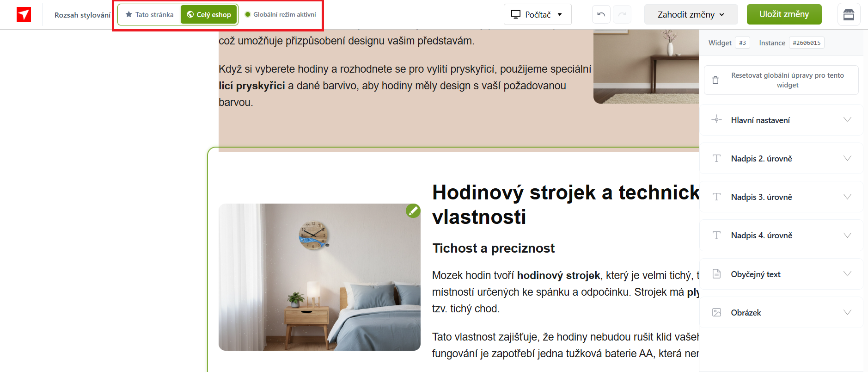The width and height of the screenshot is (868, 372).
Task: Click the Obrázek image icon
Action: tap(716, 312)
